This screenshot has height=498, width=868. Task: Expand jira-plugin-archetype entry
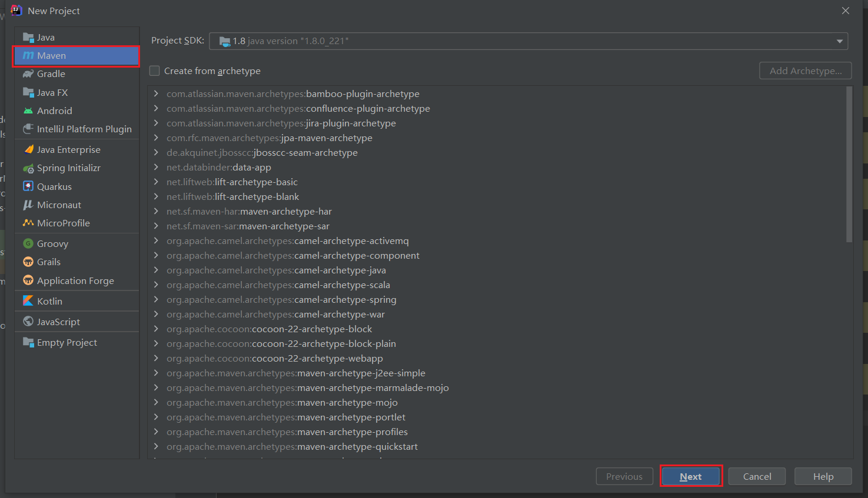click(156, 123)
